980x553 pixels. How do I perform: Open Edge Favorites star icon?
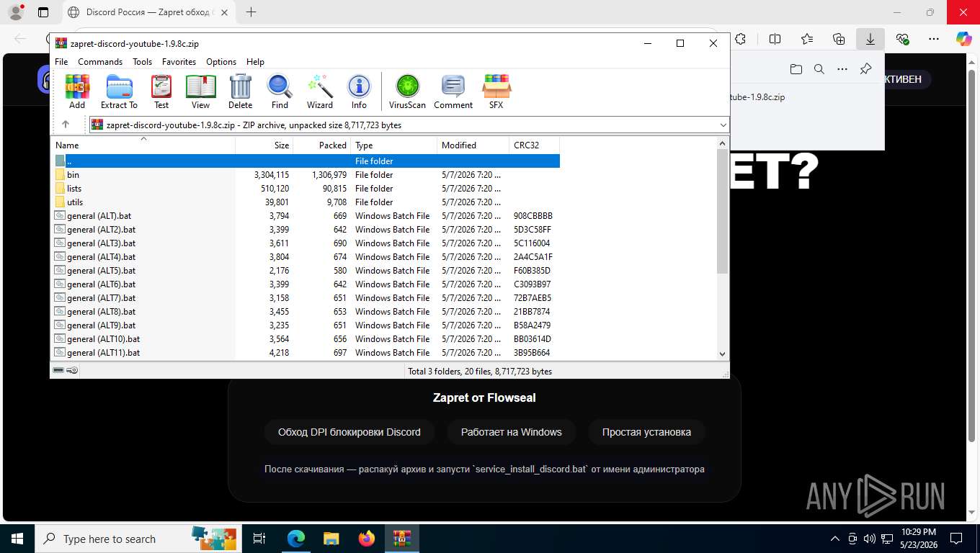[x=807, y=39]
